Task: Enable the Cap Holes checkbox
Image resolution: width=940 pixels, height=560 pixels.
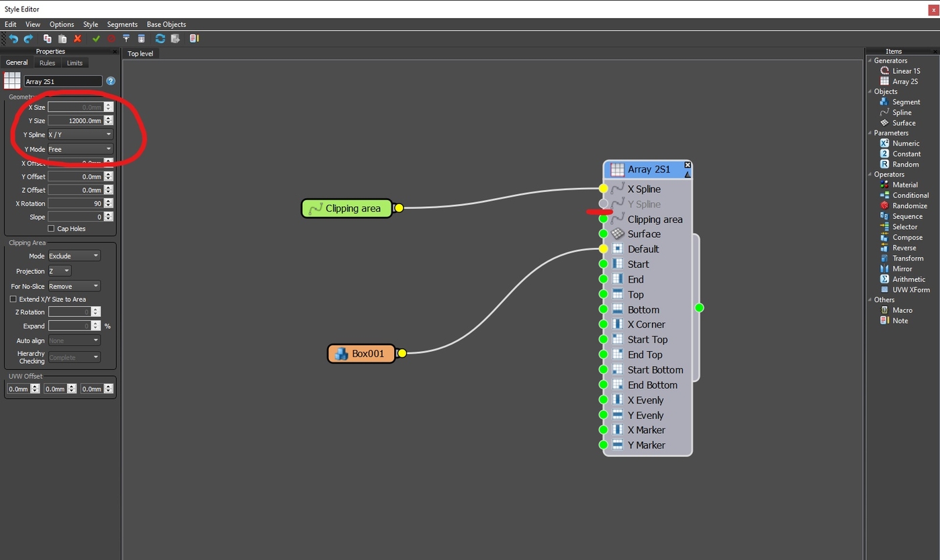Action: (x=51, y=228)
